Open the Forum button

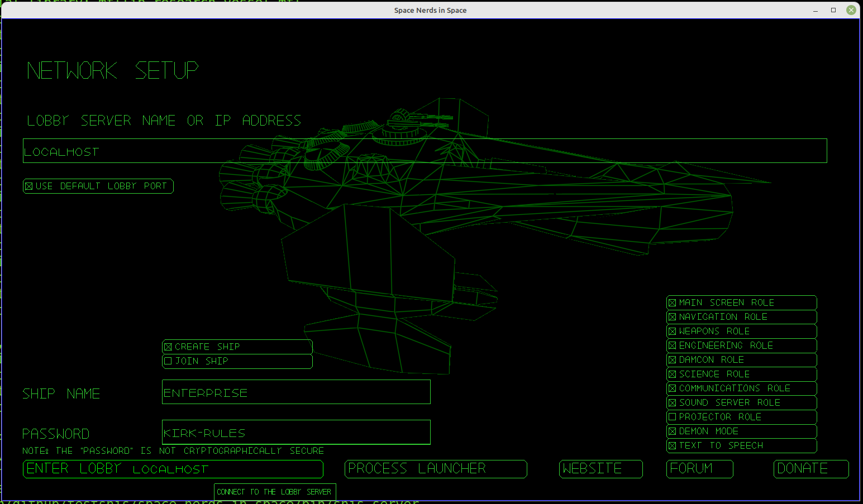click(700, 469)
